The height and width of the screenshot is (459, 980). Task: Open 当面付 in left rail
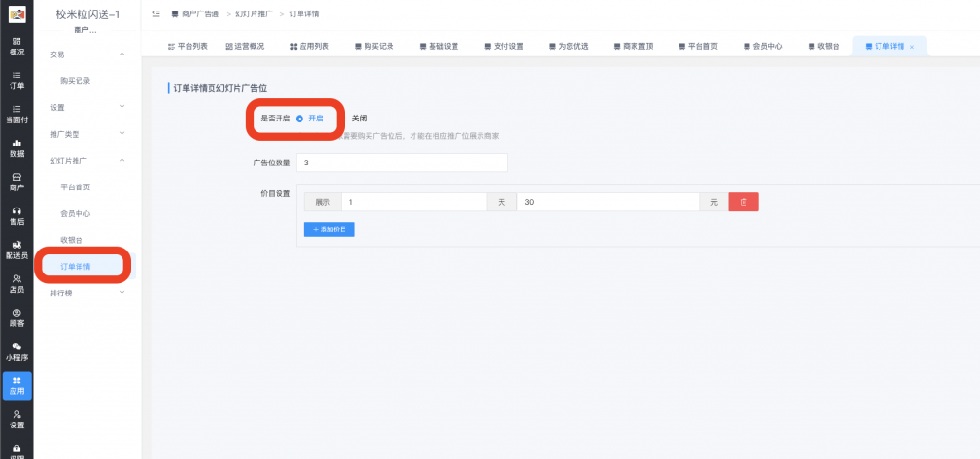pos(17,115)
